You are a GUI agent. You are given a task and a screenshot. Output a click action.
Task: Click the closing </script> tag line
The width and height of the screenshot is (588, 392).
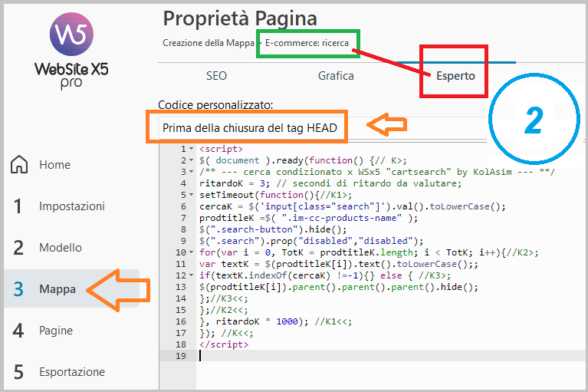tap(224, 344)
